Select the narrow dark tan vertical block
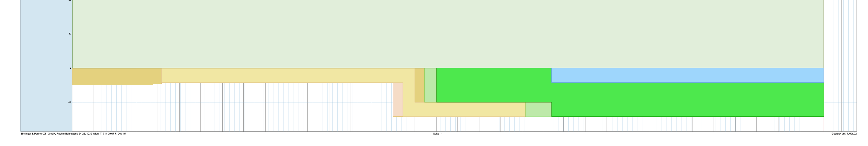The width and height of the screenshot is (868, 146). coord(420,85)
